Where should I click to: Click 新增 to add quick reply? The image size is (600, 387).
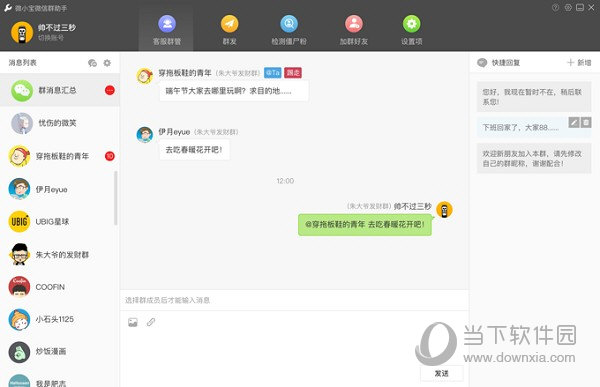[579, 63]
